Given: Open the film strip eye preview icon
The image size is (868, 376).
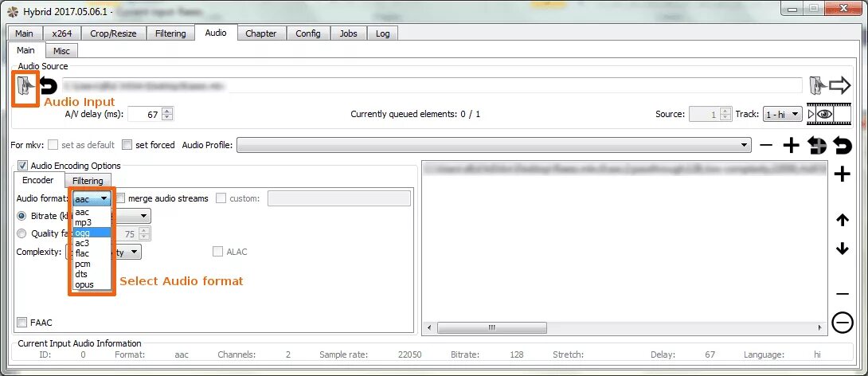Looking at the screenshot, I should tap(829, 114).
